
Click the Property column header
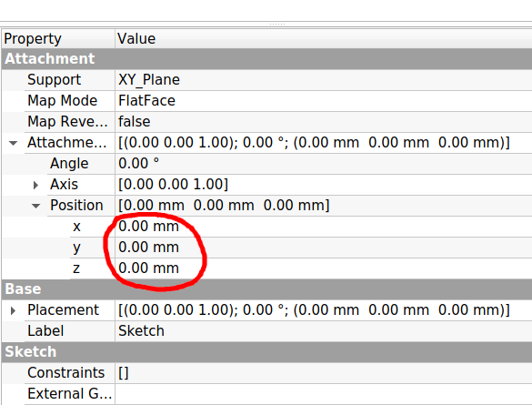point(58,39)
